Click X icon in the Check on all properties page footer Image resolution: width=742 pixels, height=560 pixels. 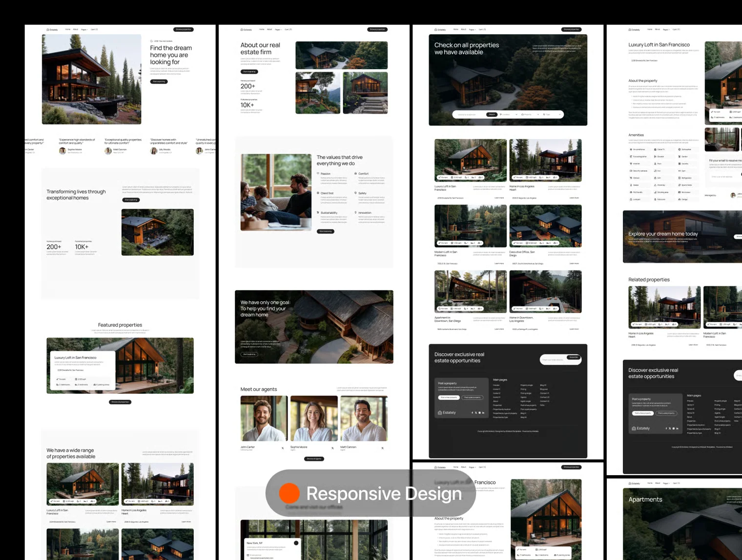pos(476,413)
